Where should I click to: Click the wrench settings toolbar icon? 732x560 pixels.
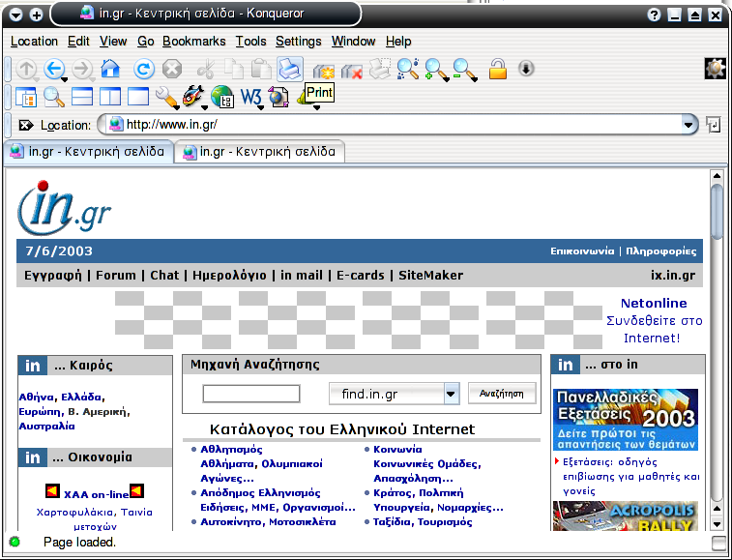coord(165,97)
